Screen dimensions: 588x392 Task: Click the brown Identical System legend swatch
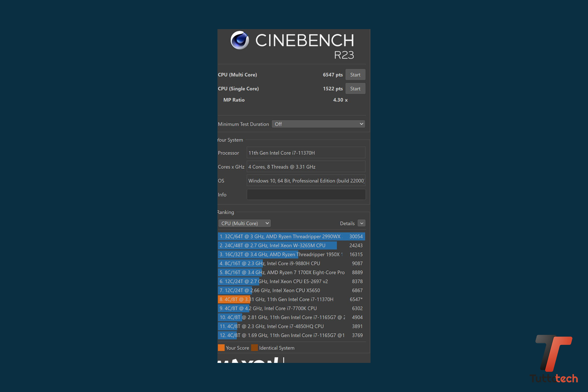click(254, 348)
